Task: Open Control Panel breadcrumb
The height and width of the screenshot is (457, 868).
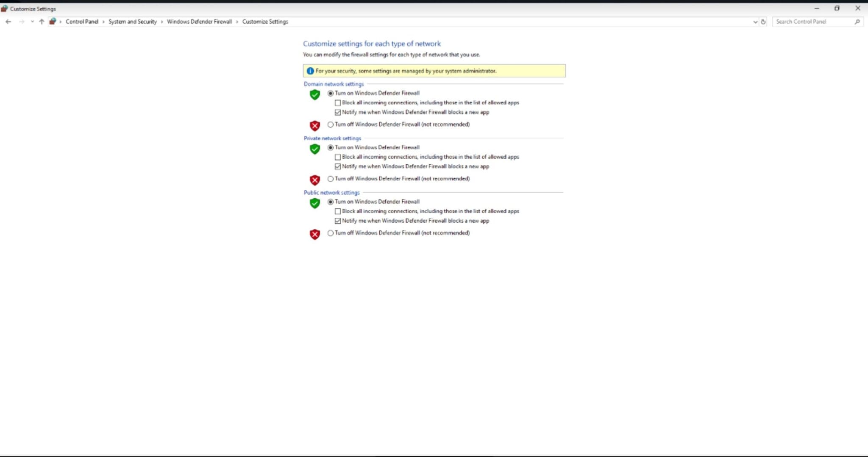Action: (x=82, y=22)
